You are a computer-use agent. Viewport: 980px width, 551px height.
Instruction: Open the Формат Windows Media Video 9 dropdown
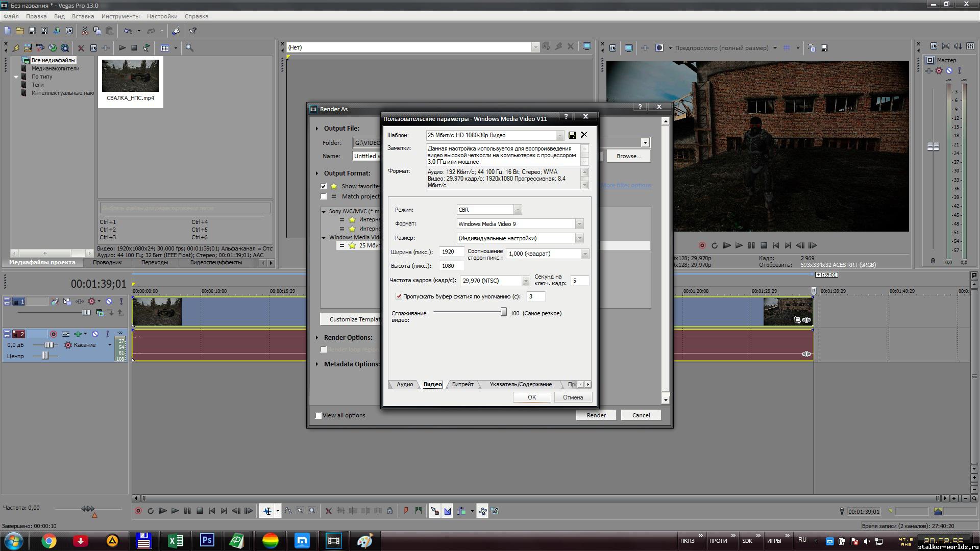click(579, 224)
